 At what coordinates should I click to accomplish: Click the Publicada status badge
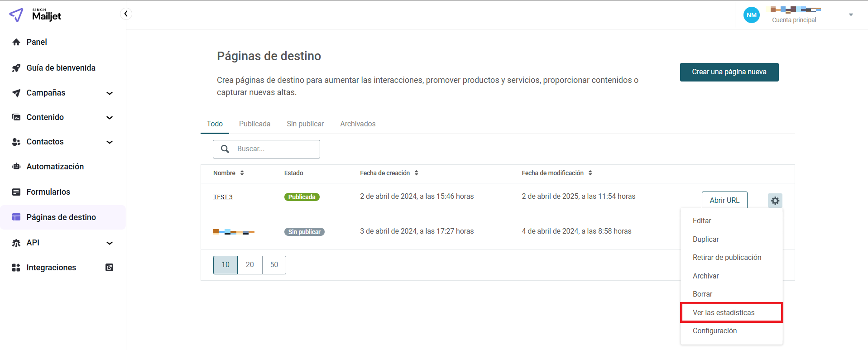click(x=302, y=197)
